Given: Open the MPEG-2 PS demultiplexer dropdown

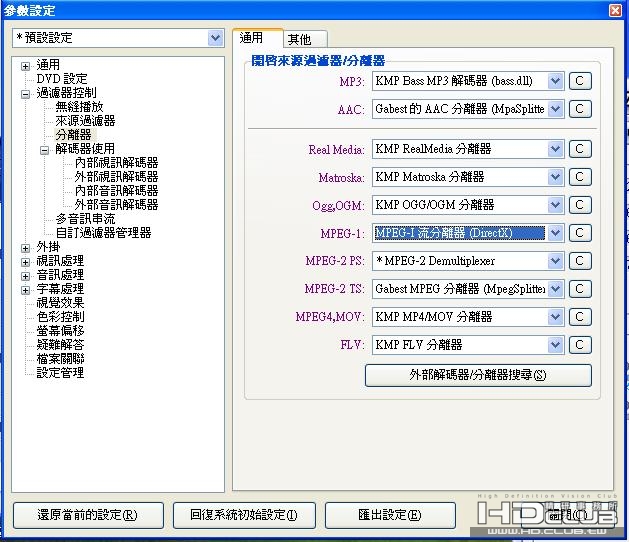Looking at the screenshot, I should coord(555,261).
